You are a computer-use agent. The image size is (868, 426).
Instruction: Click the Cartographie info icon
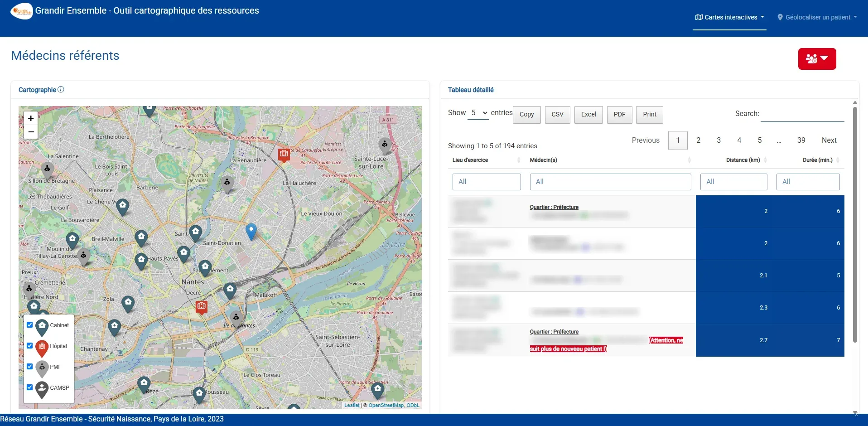(61, 90)
